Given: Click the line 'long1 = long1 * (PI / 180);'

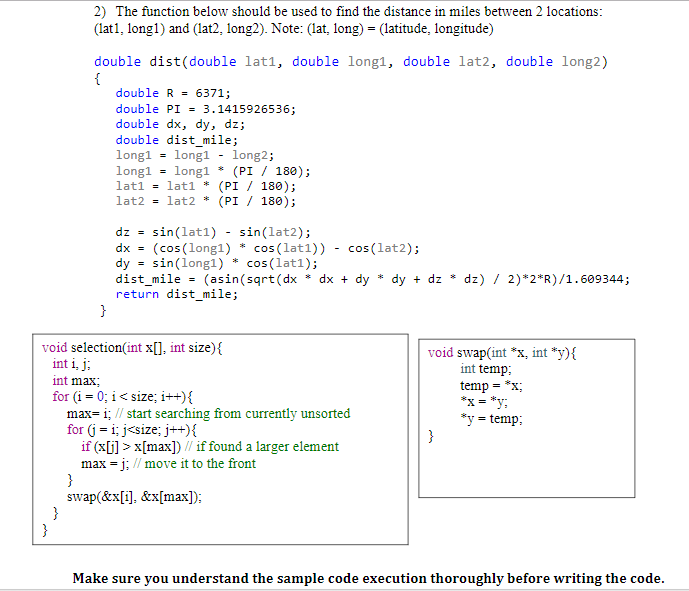Looking at the screenshot, I should 213,171.
